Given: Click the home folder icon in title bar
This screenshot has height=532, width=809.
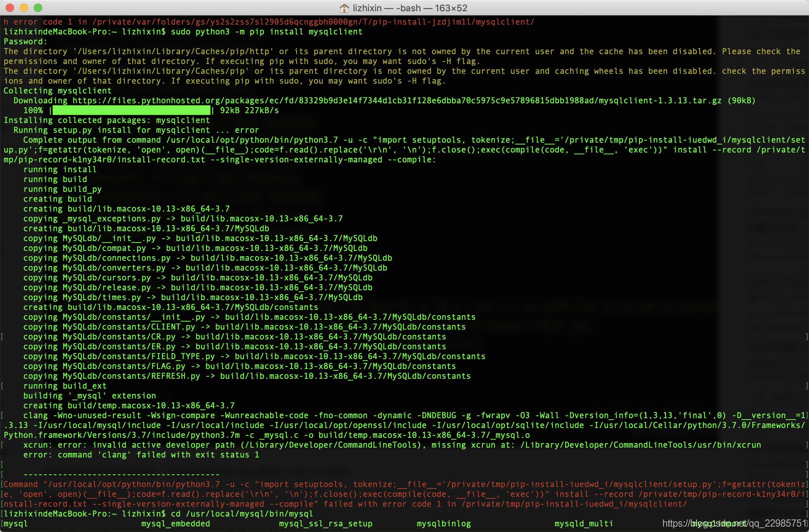Looking at the screenshot, I should [344, 8].
